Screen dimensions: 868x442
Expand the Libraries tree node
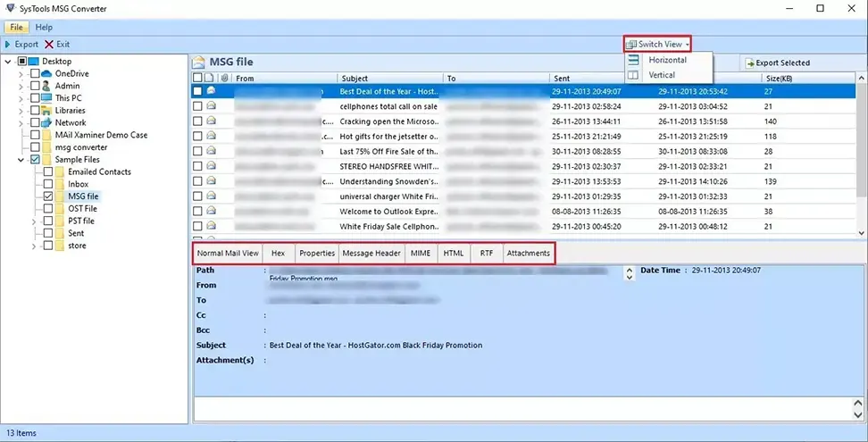click(x=21, y=111)
